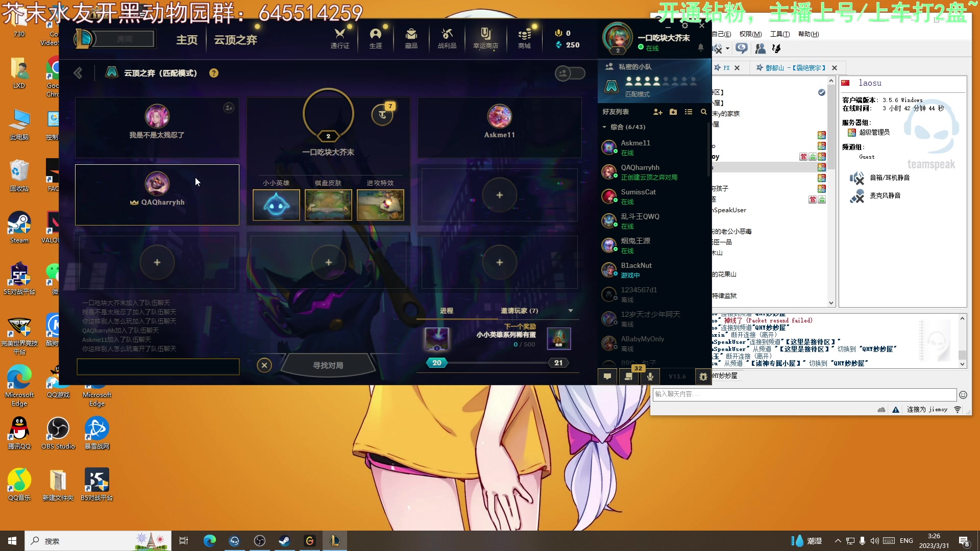The width and height of the screenshot is (980, 551).
Task: Select the 小小英雄 little legend thumbnail
Action: pos(276,205)
